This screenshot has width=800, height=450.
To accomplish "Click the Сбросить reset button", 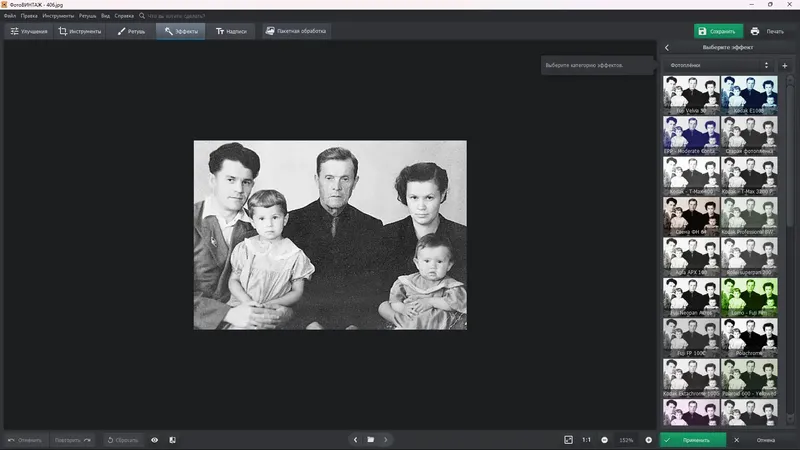I will click(122, 440).
